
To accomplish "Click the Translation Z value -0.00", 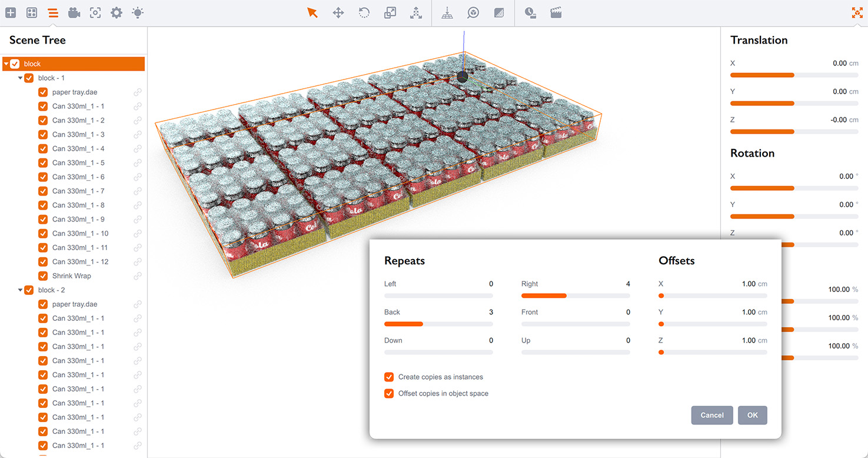I will coord(839,120).
